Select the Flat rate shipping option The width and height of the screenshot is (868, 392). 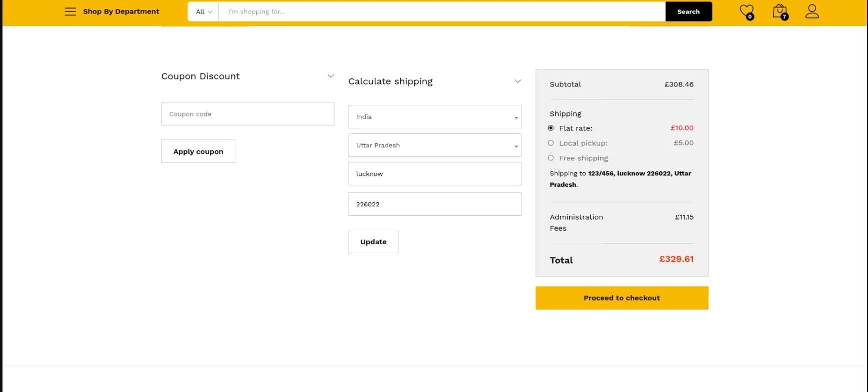551,128
